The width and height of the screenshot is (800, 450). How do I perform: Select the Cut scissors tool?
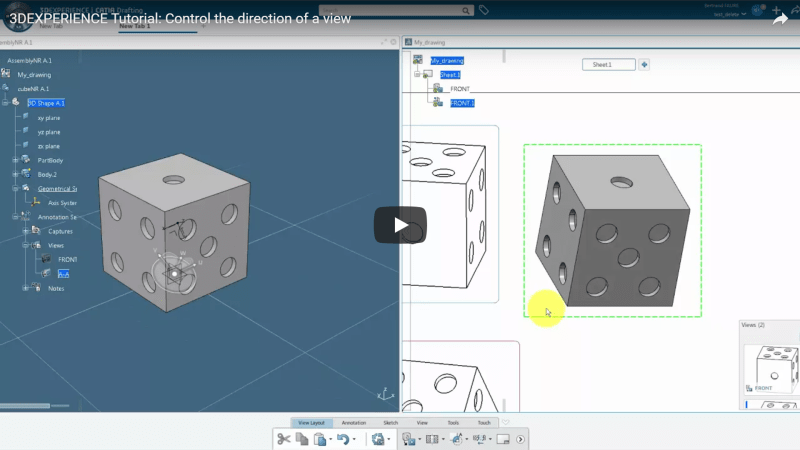pos(284,439)
